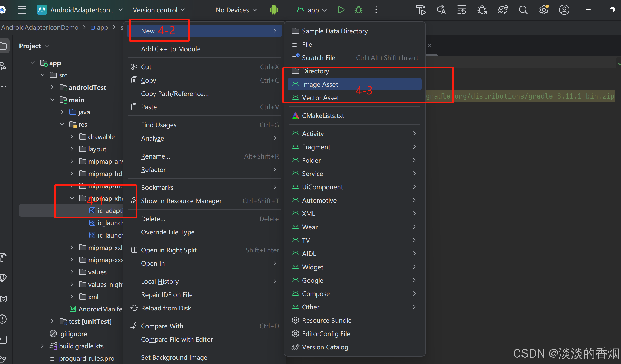Open Search Everywhere magnifier icon
The image size is (621, 364).
coord(523,10)
